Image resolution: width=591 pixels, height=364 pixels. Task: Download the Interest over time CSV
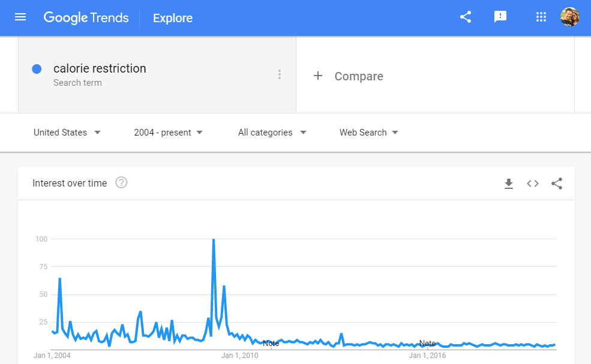[x=508, y=183]
